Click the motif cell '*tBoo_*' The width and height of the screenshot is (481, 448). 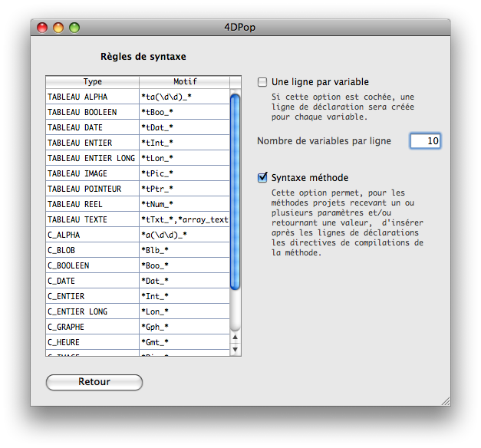pyautogui.click(x=184, y=112)
